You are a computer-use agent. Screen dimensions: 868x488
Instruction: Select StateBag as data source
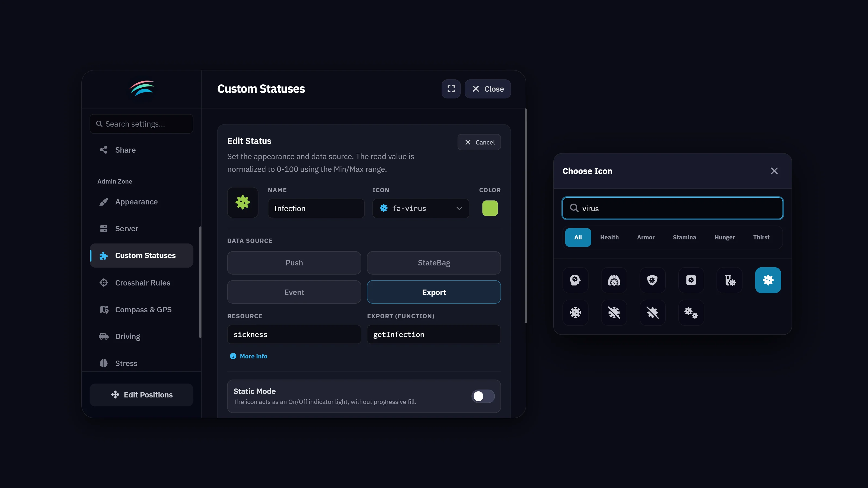click(434, 263)
